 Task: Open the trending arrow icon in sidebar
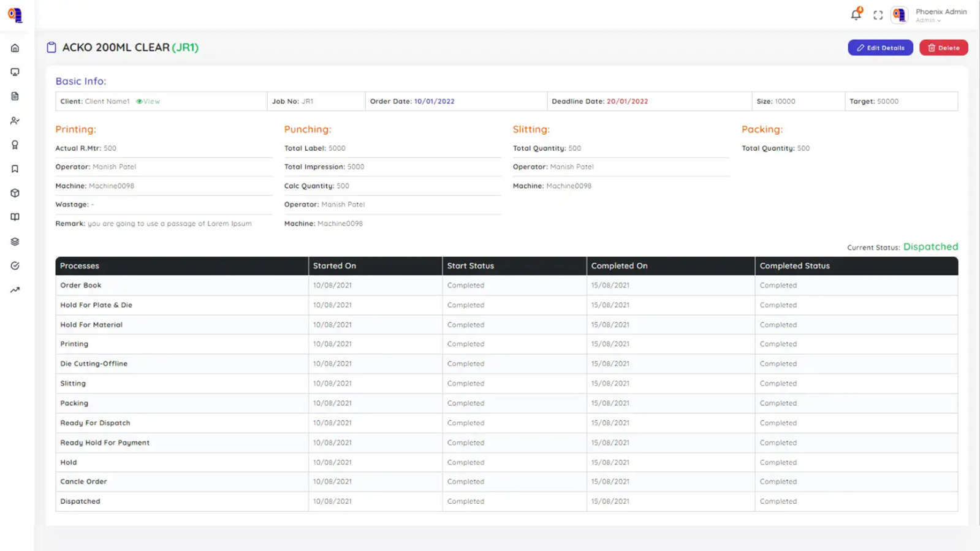(x=15, y=290)
